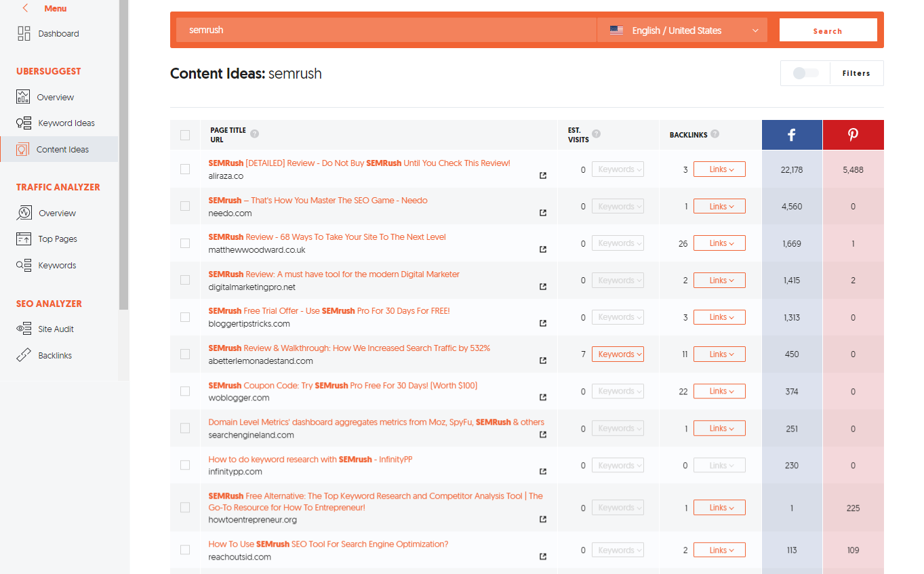Open woblogger.com external link icon

click(x=543, y=397)
